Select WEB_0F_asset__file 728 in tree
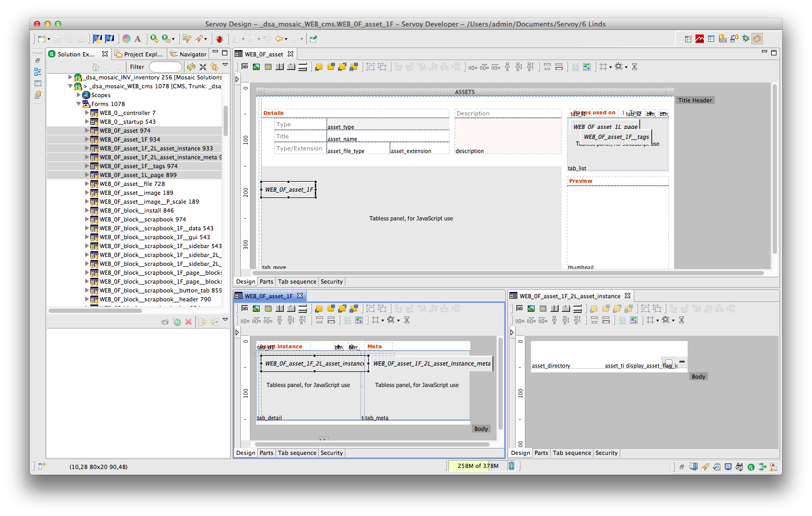812x516 pixels. coord(132,184)
